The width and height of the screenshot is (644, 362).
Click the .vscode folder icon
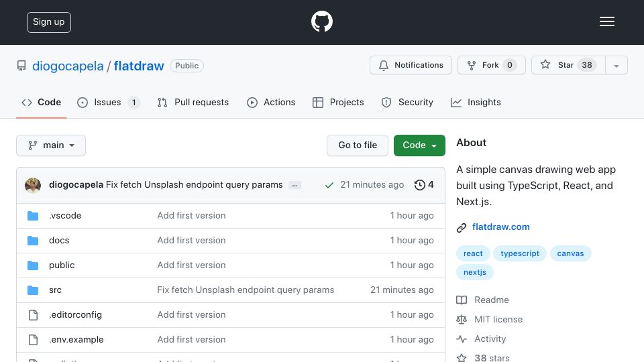pyautogui.click(x=33, y=216)
